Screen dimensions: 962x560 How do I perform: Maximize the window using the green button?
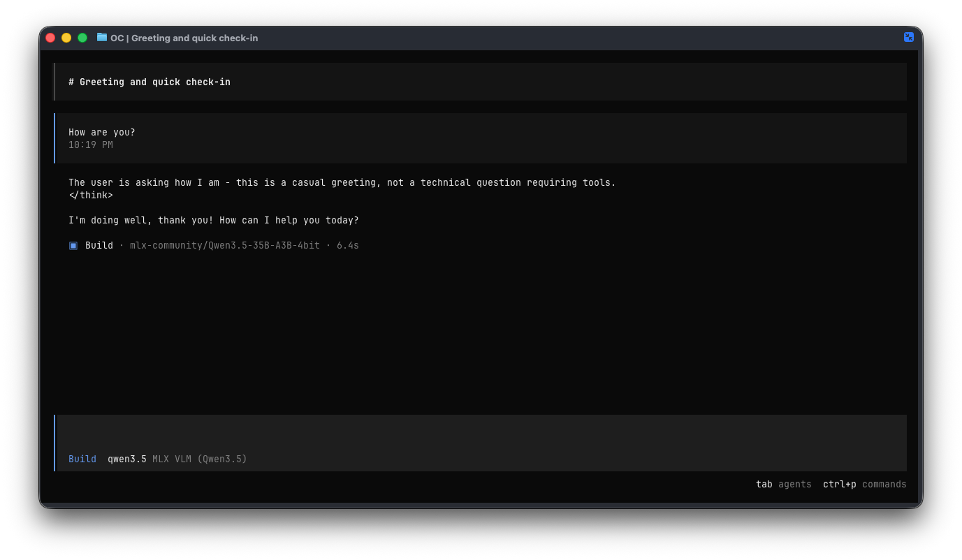82,38
